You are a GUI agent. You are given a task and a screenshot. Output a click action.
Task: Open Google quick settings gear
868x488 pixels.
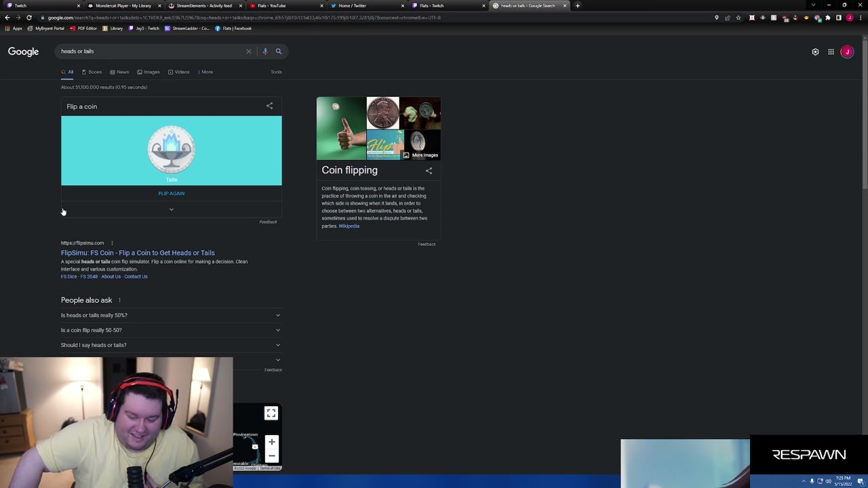[x=815, y=52]
